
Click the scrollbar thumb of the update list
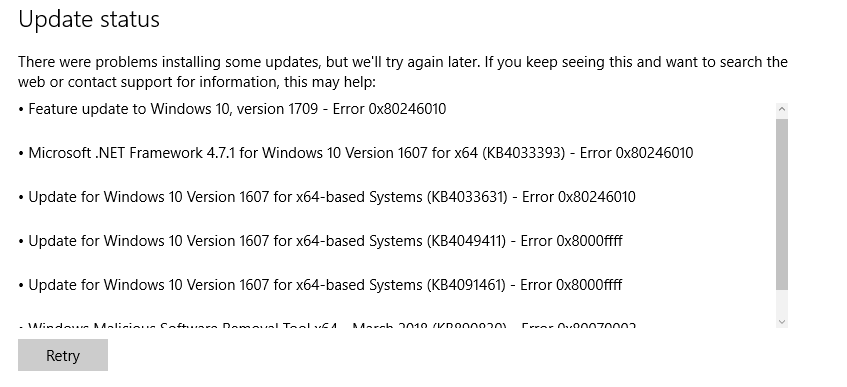[782, 204]
